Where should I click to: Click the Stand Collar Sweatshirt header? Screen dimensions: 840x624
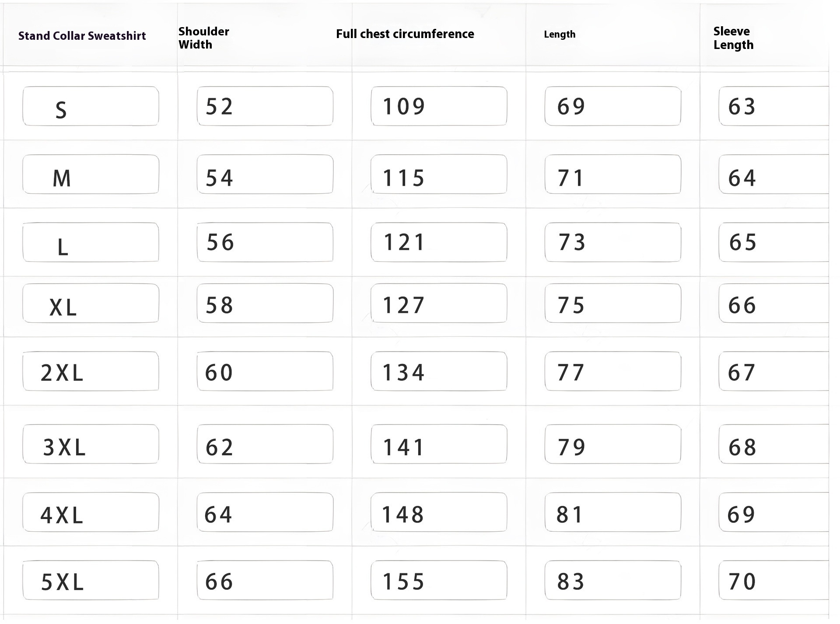[82, 36]
